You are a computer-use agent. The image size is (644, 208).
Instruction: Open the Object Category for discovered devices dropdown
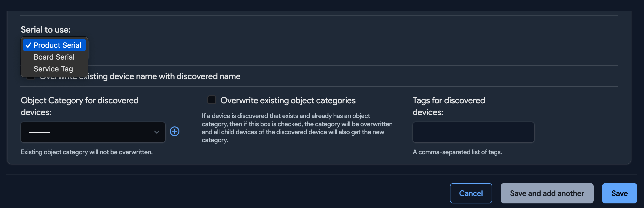93,132
